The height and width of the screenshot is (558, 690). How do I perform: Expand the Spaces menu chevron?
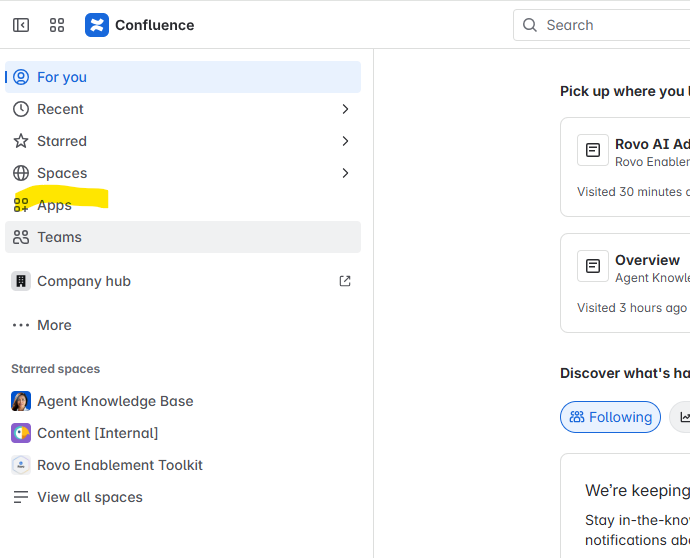click(x=345, y=173)
